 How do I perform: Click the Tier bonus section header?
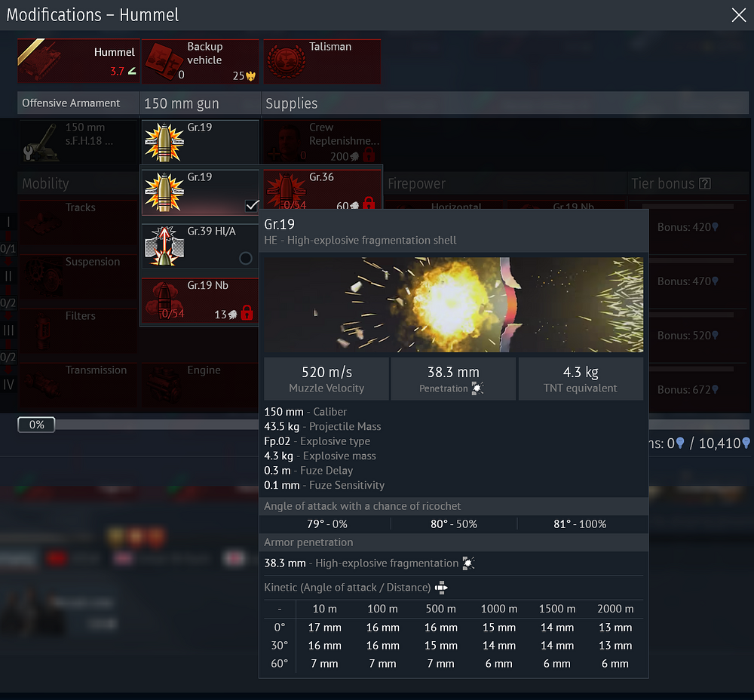point(688,183)
